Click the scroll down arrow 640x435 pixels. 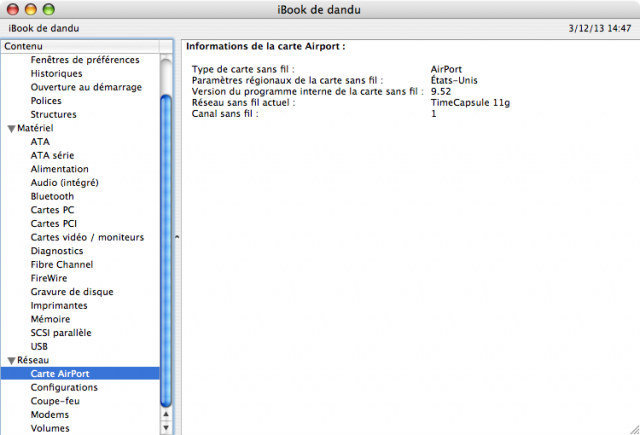166,428
